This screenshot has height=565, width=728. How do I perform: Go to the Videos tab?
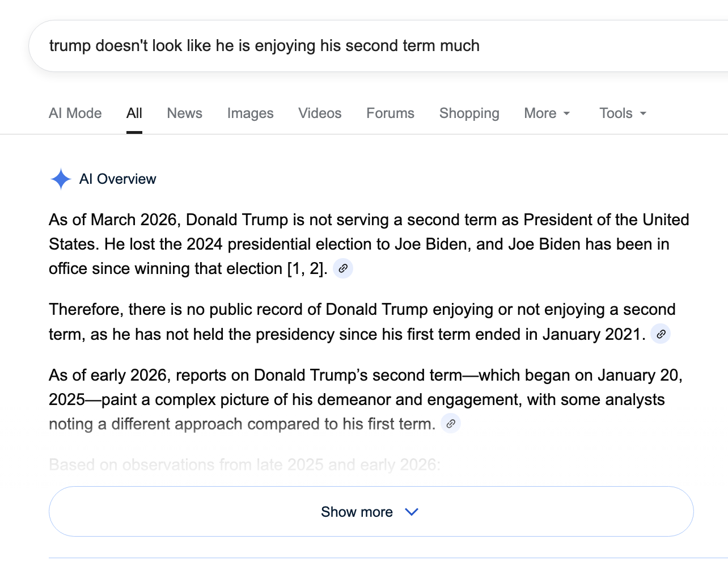point(320,113)
